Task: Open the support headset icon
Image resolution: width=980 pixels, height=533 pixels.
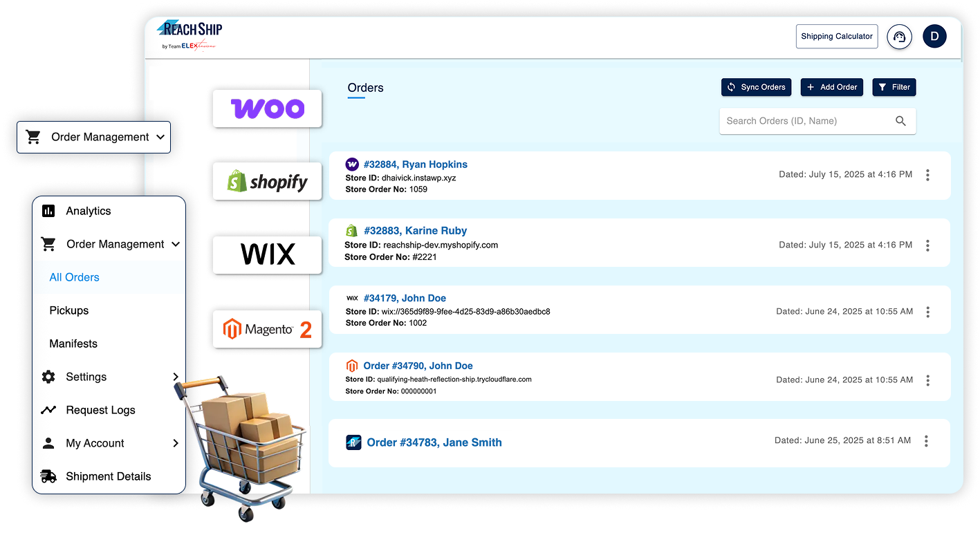Action: click(x=900, y=37)
